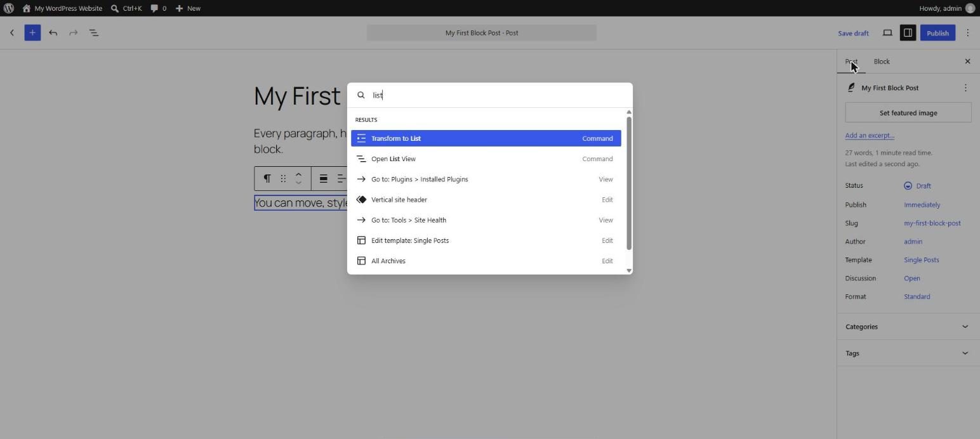Move block down with the down chevron

pos(298,183)
